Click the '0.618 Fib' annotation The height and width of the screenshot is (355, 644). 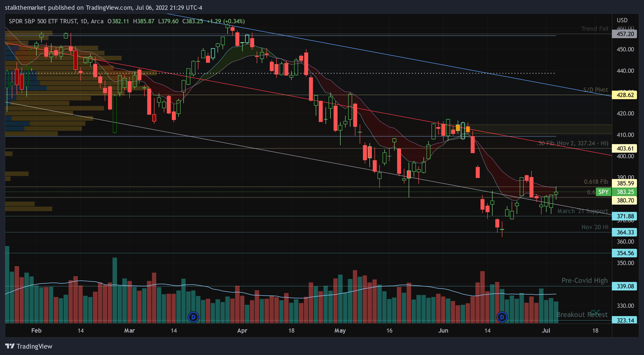[596, 182]
